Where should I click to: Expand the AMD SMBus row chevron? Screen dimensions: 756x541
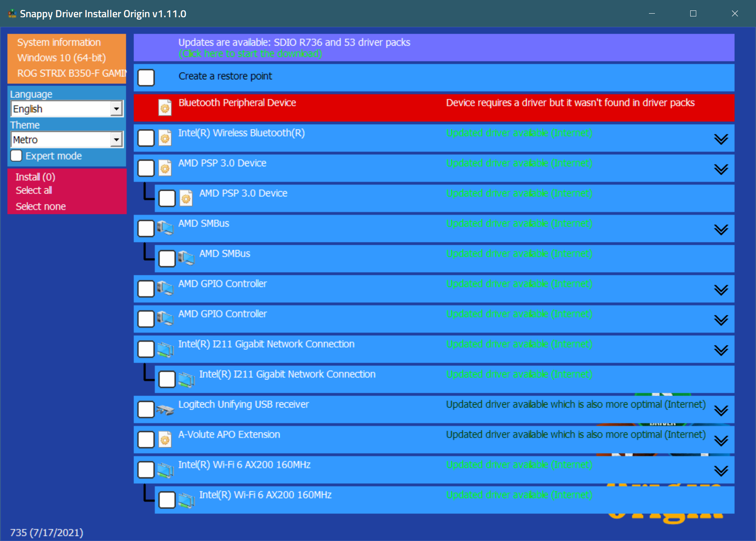721,230
